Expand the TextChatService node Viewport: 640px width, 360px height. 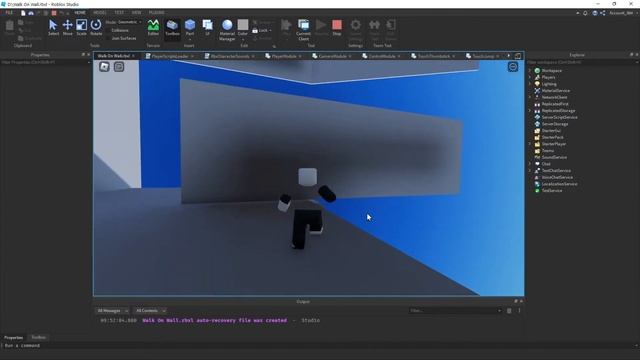pyautogui.click(x=530, y=171)
